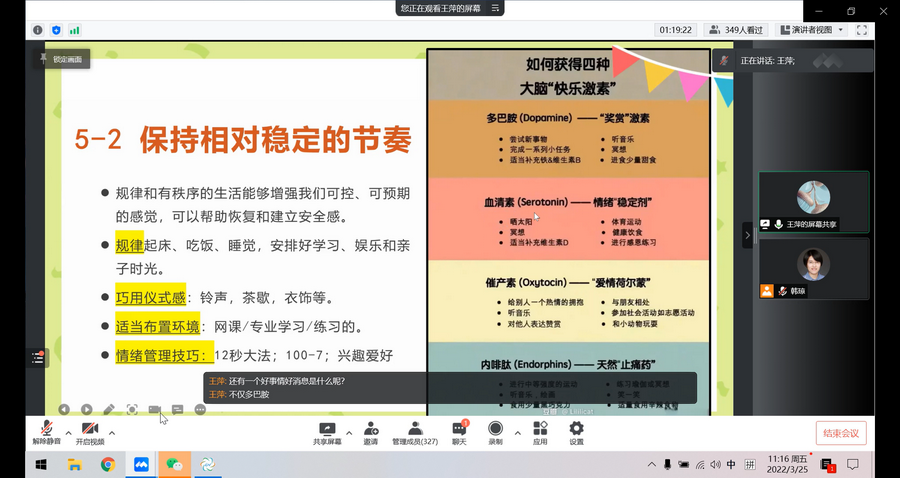
Task: Enter fullscreen mode icon
Action: [x=862, y=30]
